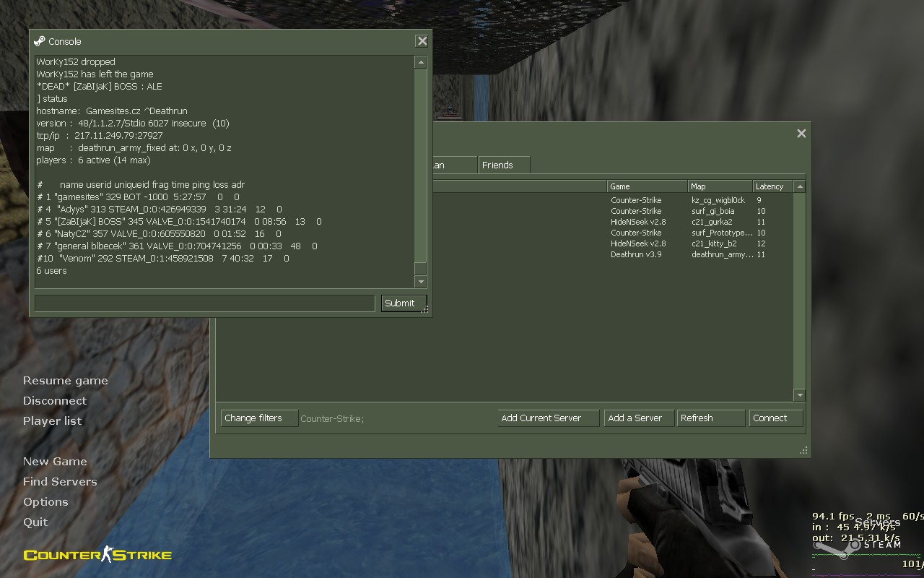Click Add a Server button

pos(639,418)
